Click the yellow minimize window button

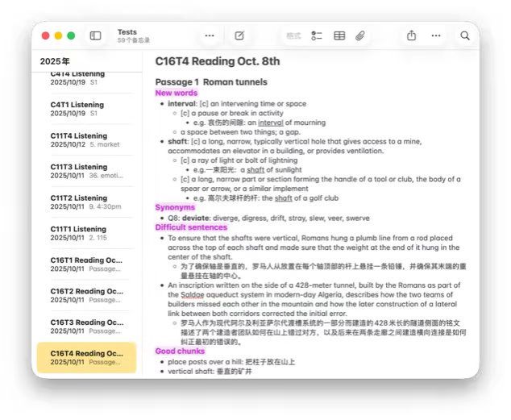click(x=58, y=36)
